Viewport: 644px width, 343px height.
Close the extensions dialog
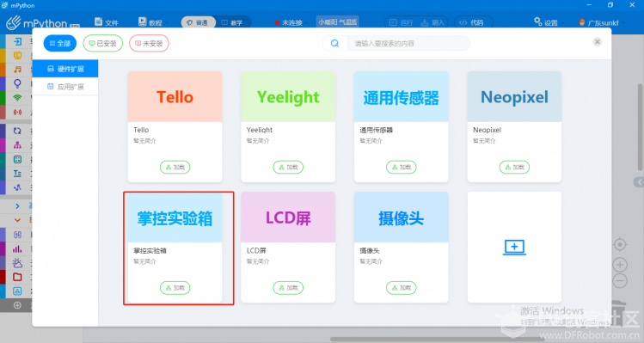click(598, 41)
